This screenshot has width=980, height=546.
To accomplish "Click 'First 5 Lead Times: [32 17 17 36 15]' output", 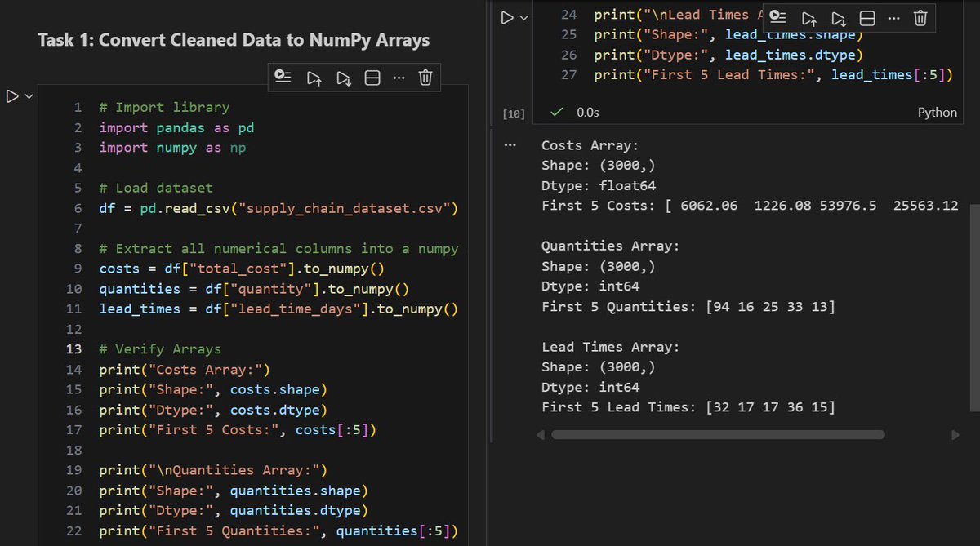I will pyautogui.click(x=688, y=407).
